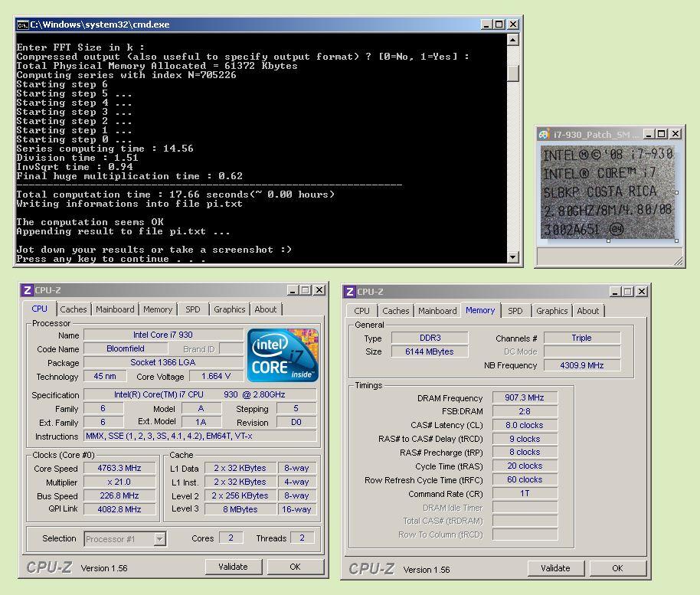This screenshot has width=700, height=595.
Task: Click the CAS# Latency value '8.0 clocks'
Action: 525,425
